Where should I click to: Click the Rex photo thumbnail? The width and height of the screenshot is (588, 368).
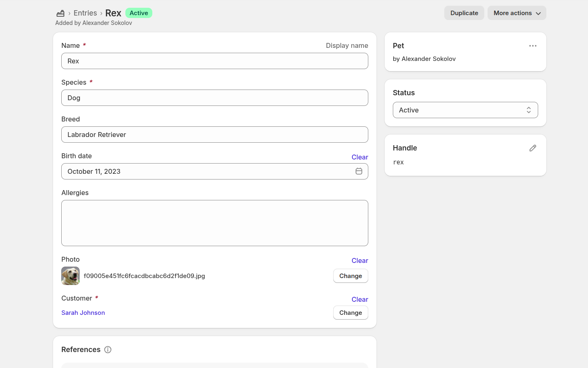pyautogui.click(x=70, y=276)
